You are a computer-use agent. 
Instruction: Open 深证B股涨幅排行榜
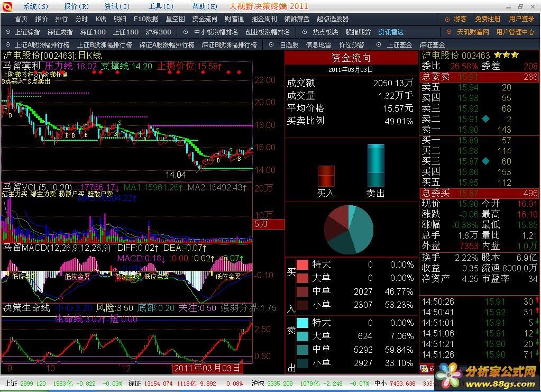(230, 45)
